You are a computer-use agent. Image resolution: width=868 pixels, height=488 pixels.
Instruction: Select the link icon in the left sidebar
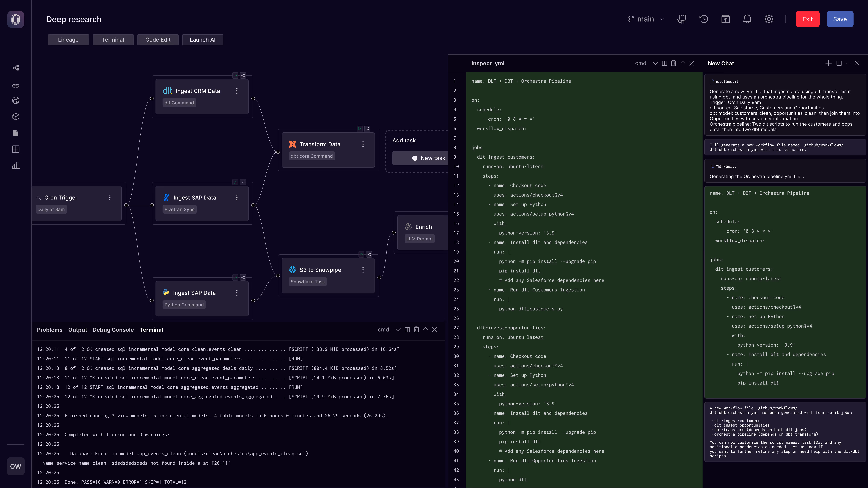tap(16, 86)
